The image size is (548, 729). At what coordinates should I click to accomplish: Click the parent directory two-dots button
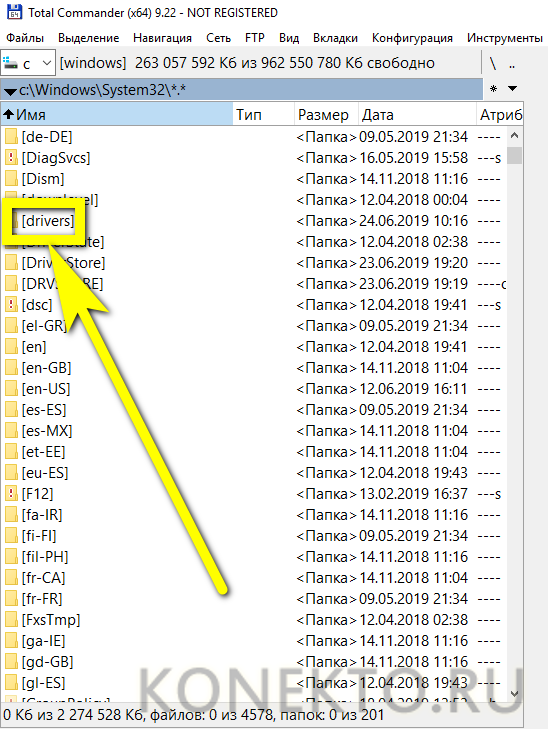point(512,63)
